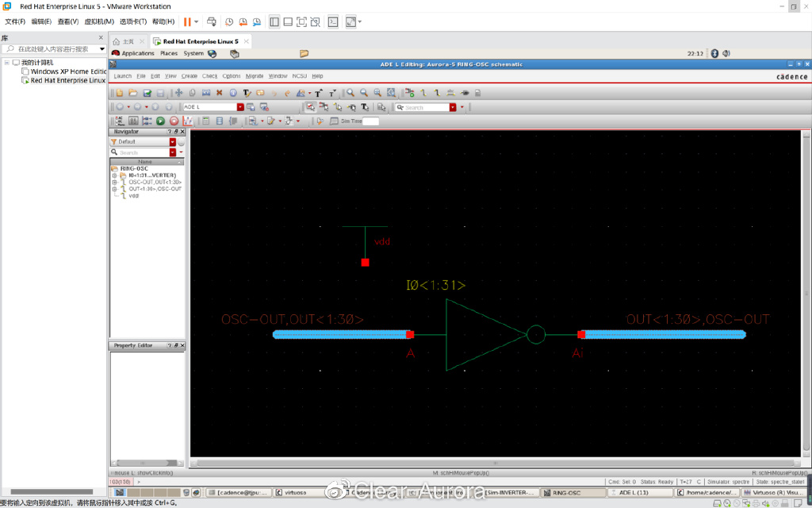
Task: Click the VMware take snapshot clock icon
Action: pyautogui.click(x=229, y=21)
